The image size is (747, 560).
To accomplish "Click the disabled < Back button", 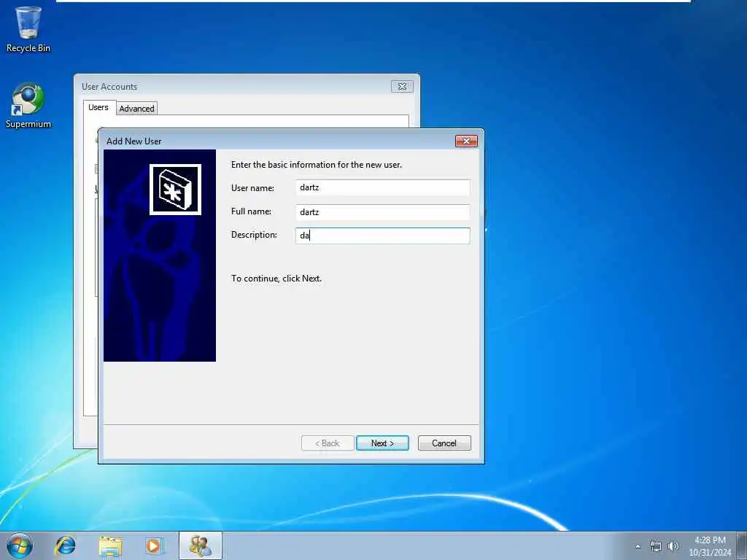I will click(328, 443).
